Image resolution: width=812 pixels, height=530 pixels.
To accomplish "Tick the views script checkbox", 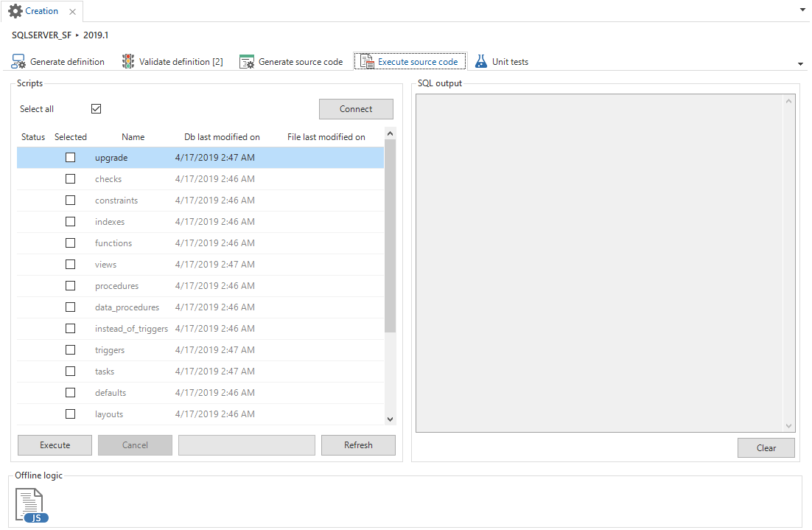I will (71, 265).
